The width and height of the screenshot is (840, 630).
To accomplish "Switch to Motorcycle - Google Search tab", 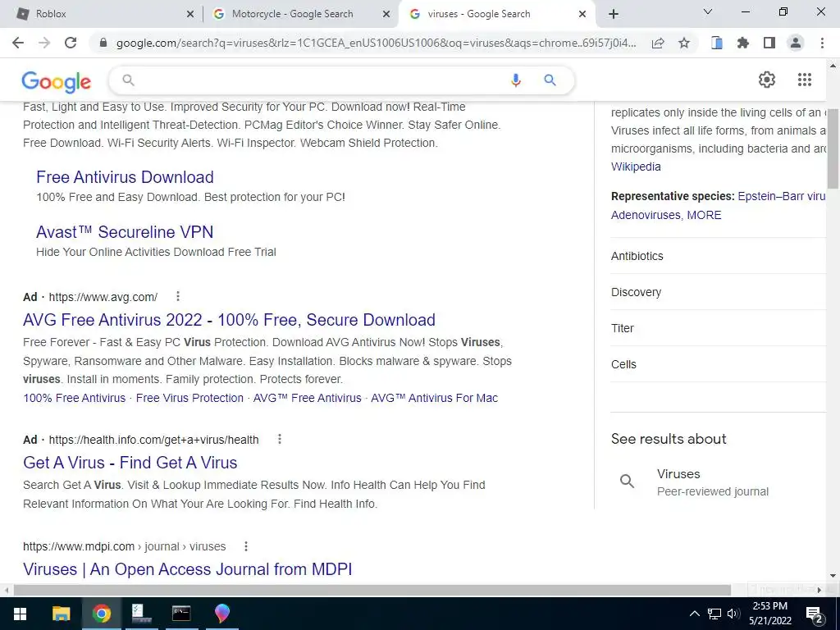I will (300, 14).
